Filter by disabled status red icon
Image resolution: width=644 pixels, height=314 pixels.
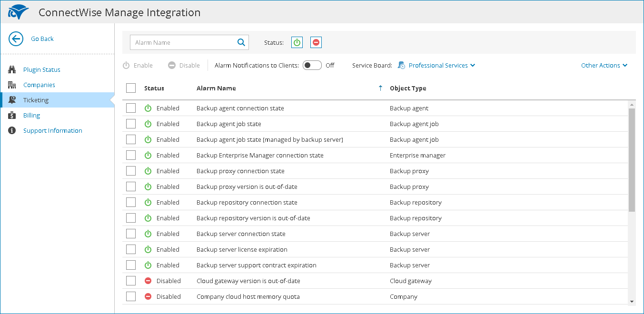coord(316,43)
